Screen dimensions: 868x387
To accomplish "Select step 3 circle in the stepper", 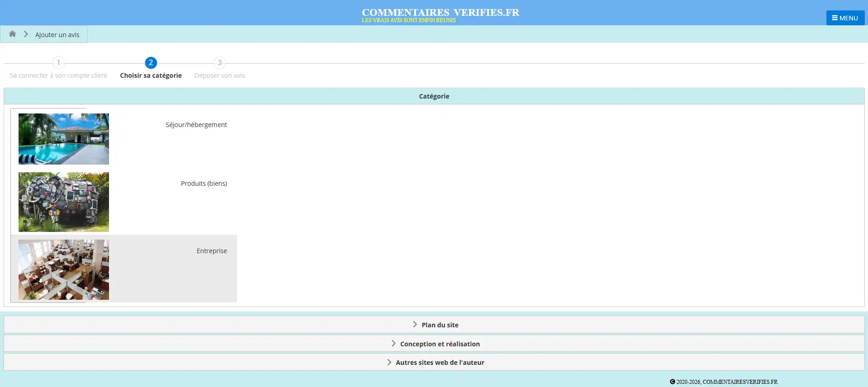I will coord(220,62).
